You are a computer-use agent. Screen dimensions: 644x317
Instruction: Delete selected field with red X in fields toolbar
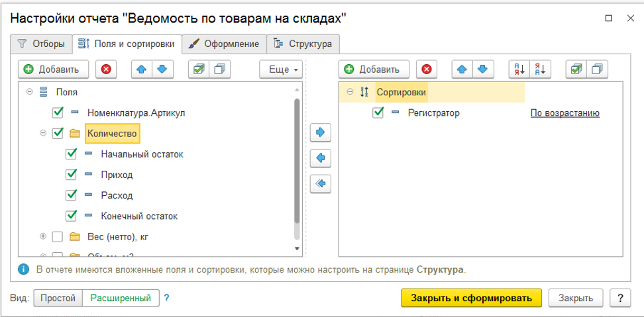point(107,69)
